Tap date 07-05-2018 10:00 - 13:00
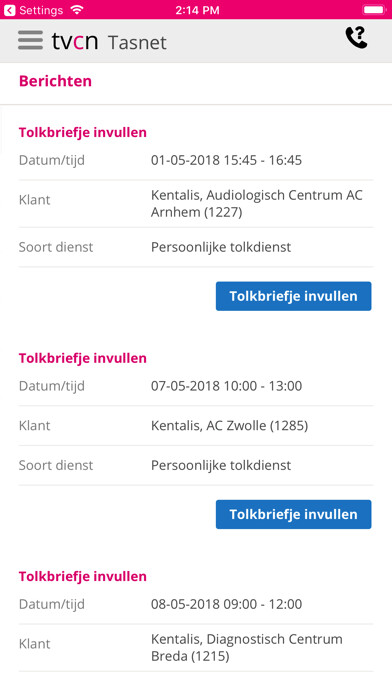The image size is (392, 696). point(226,386)
